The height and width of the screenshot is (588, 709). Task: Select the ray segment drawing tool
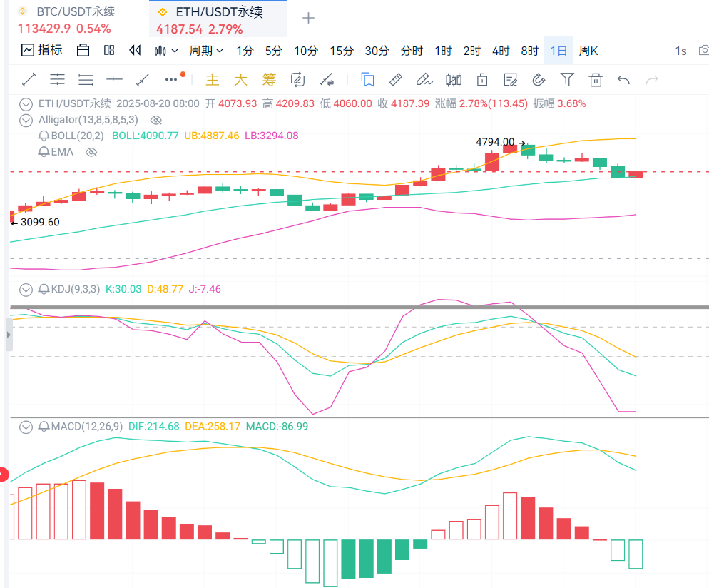(x=143, y=80)
